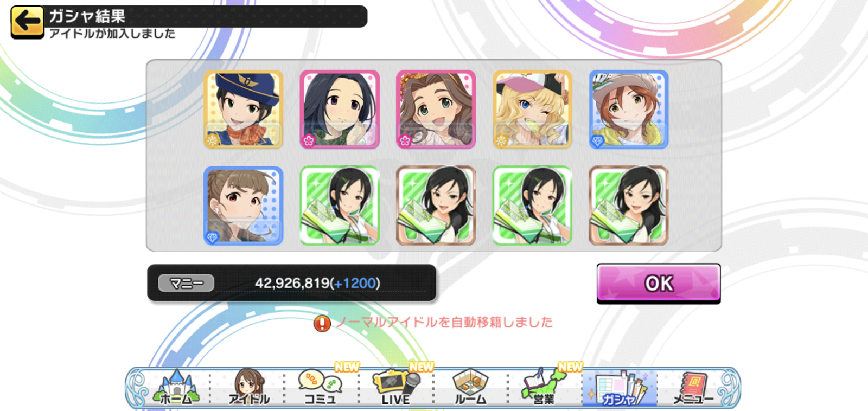The width and height of the screenshot is (868, 411).
Task: Open the メニュー notebook icon
Action: (693, 388)
